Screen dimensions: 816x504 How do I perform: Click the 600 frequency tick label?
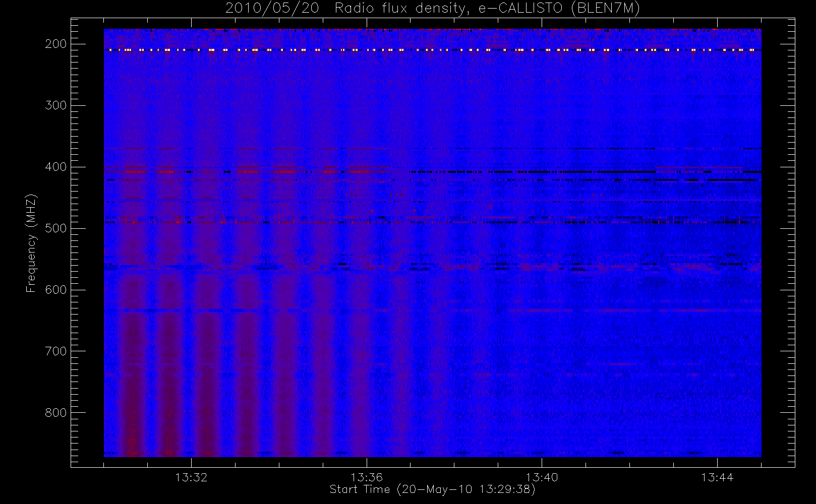click(56, 290)
